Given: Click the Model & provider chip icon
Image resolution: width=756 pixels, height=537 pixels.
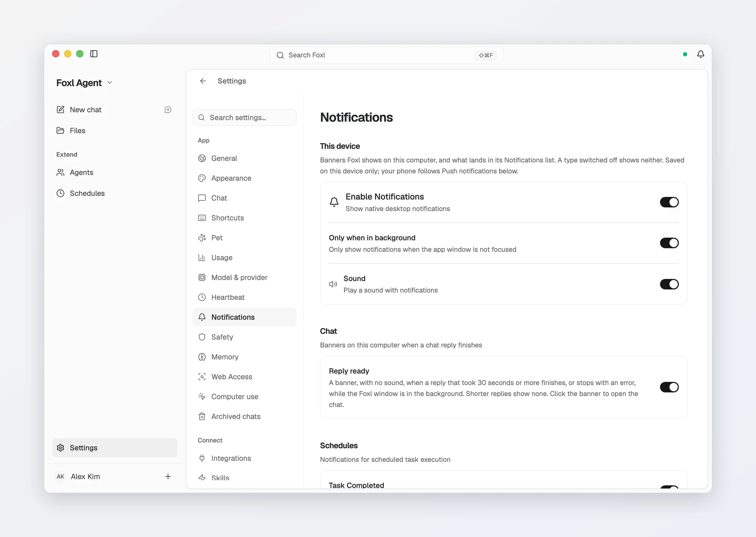Looking at the screenshot, I should 202,277.
